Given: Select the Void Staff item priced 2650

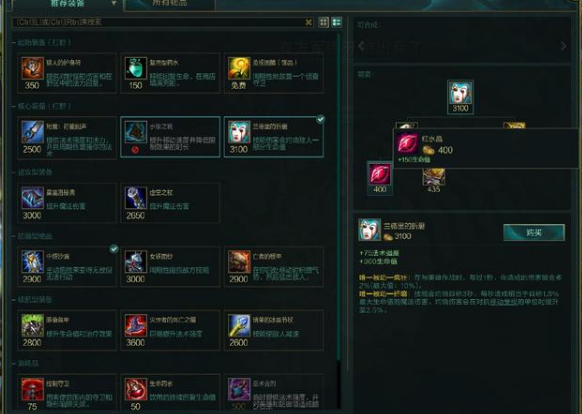Looking at the screenshot, I should tap(170, 203).
